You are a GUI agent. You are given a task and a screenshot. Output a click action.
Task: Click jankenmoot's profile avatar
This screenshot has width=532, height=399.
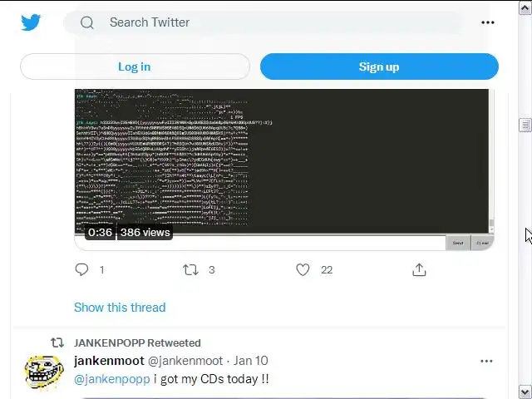[43, 372]
